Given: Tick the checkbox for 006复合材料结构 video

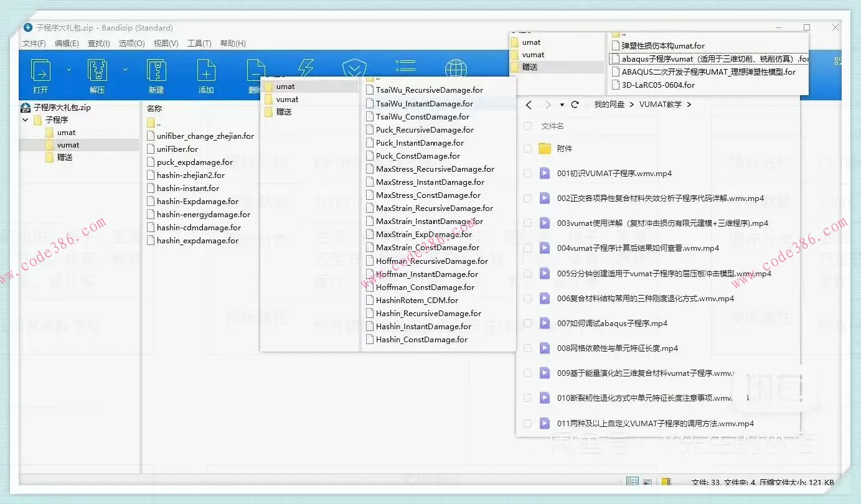Looking at the screenshot, I should [528, 299].
